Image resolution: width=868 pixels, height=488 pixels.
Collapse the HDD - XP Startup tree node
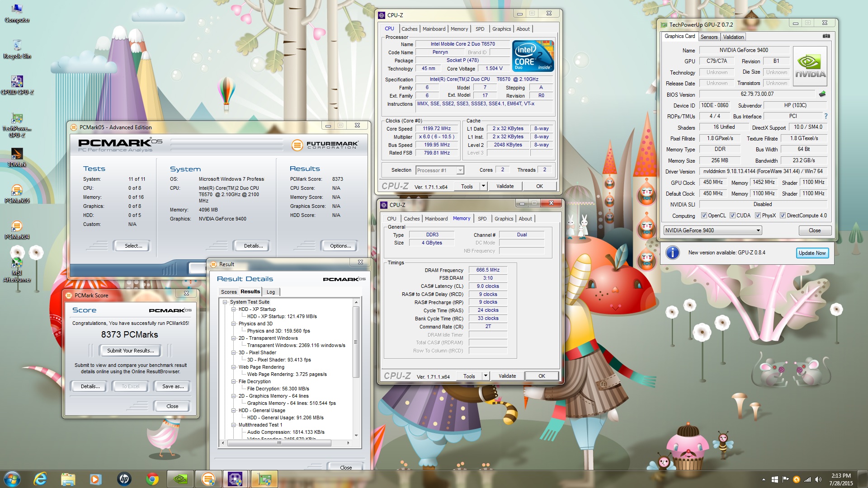click(234, 309)
